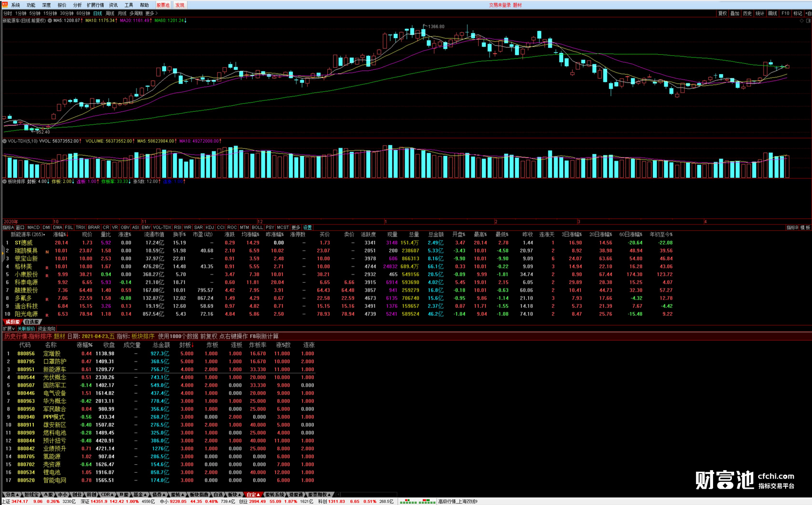This screenshot has height=505, width=812.
Task: Sort list by 总金额 column header
Action: (x=436, y=235)
